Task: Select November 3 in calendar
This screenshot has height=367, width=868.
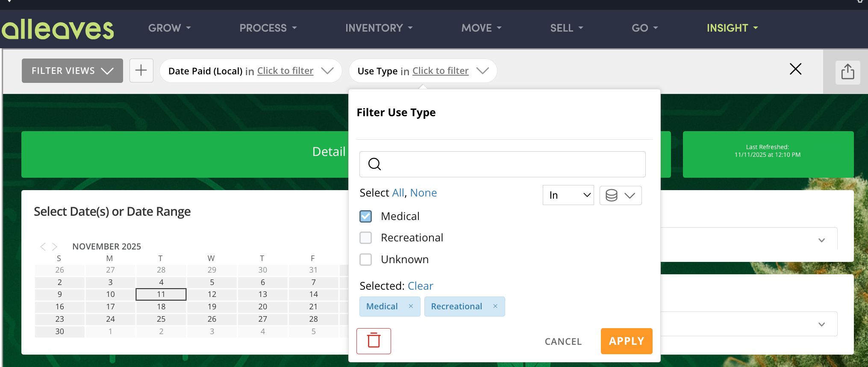Action: [110, 282]
